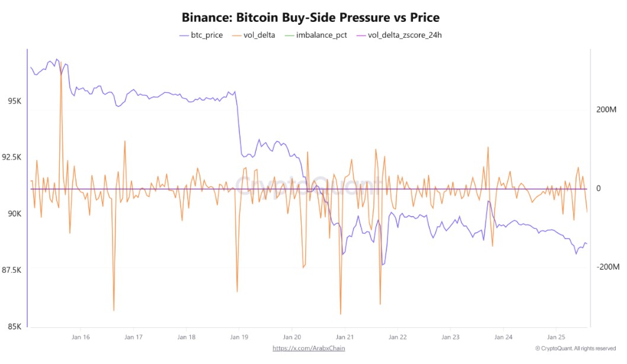The height and width of the screenshot is (364, 627).
Task: Select the 92.5K left axis label
Action: [x=12, y=157]
